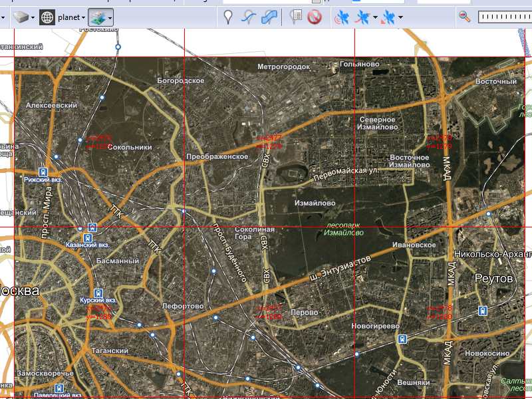The height and width of the screenshot is (399, 532).
Task: Click the rightmost GPS satellite icon
Action: pos(388,18)
